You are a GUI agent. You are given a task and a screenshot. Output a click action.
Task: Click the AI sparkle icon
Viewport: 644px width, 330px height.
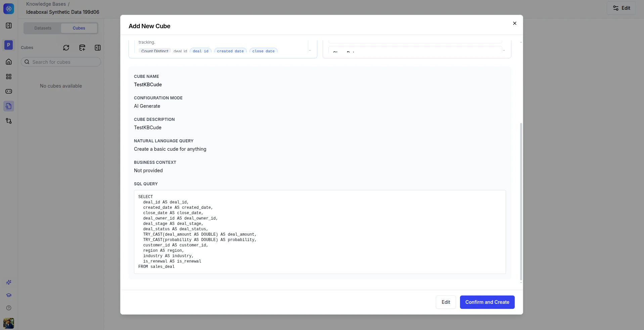pyautogui.click(x=9, y=282)
